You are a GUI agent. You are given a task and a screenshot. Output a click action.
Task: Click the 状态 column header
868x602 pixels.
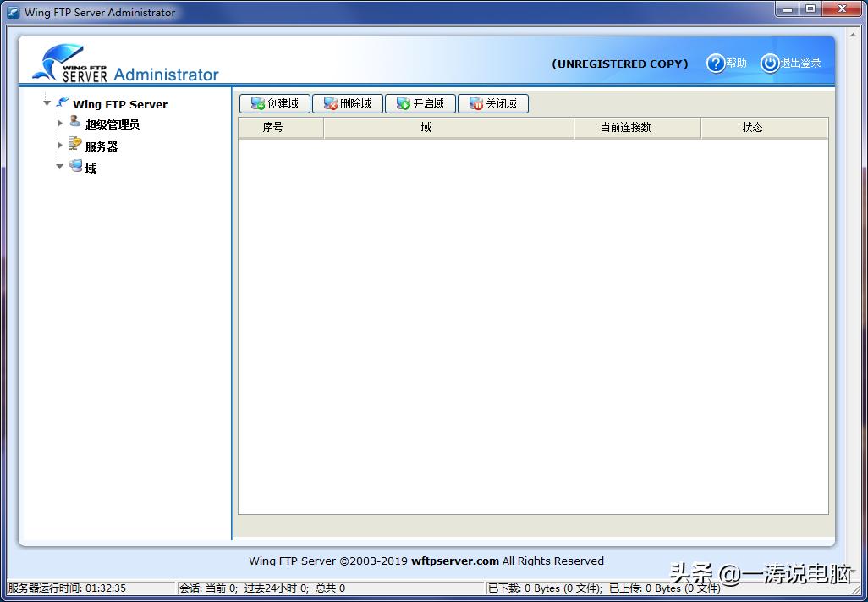click(765, 127)
